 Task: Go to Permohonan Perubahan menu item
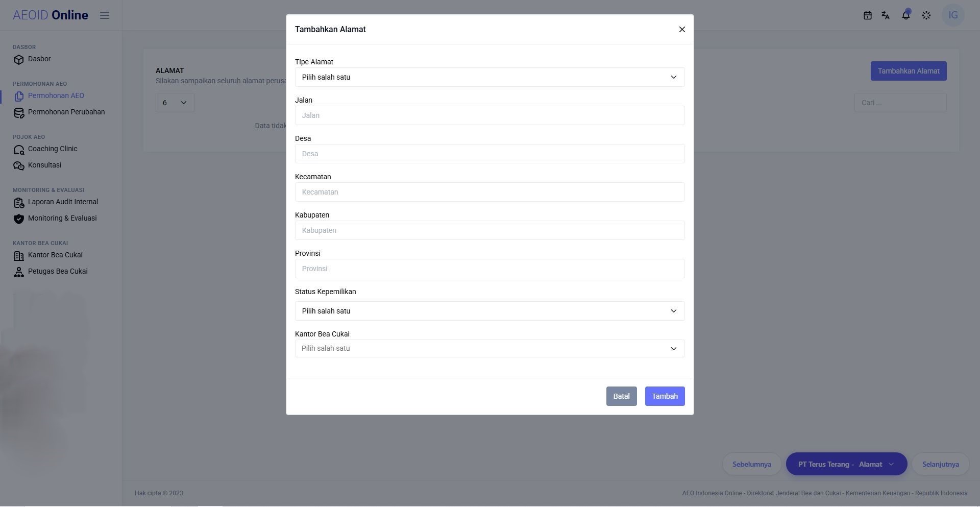coord(66,112)
